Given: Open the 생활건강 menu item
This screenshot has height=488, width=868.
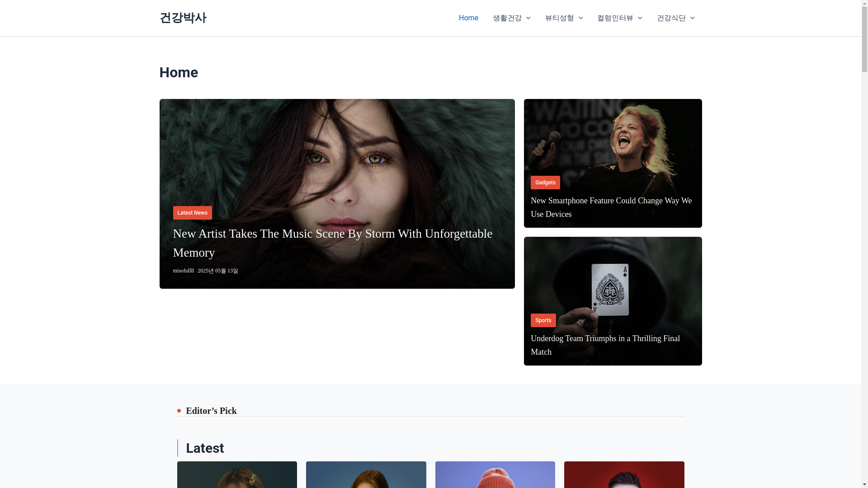Looking at the screenshot, I should point(507,18).
